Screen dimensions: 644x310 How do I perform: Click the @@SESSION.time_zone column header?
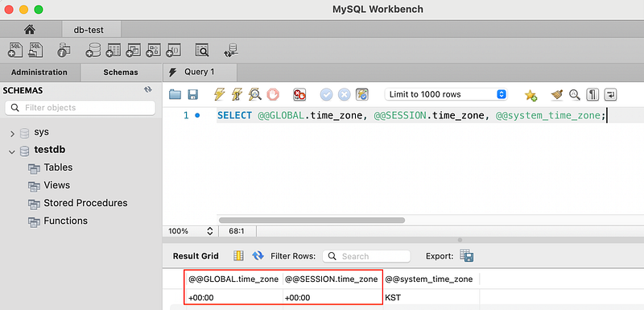(331, 279)
